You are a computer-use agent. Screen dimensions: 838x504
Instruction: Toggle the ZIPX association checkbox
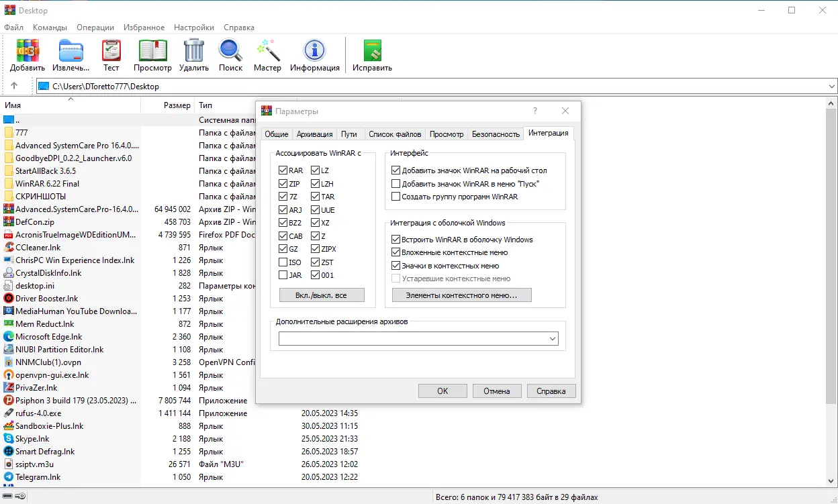(316, 249)
